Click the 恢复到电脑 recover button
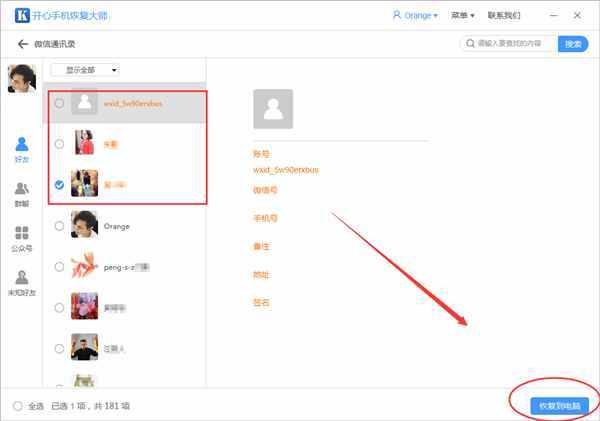The width and height of the screenshot is (600, 421). coord(559,406)
